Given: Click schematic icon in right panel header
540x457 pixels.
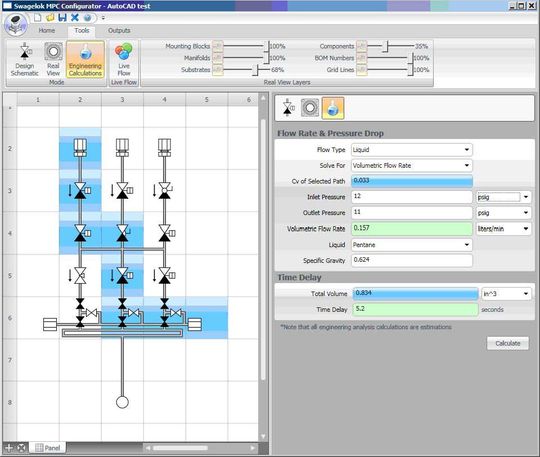Looking at the screenshot, I should tap(288, 108).
